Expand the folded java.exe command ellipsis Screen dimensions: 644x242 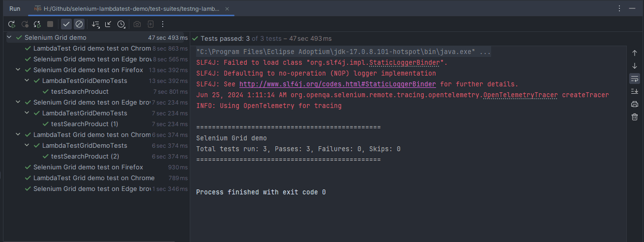tap(485, 52)
